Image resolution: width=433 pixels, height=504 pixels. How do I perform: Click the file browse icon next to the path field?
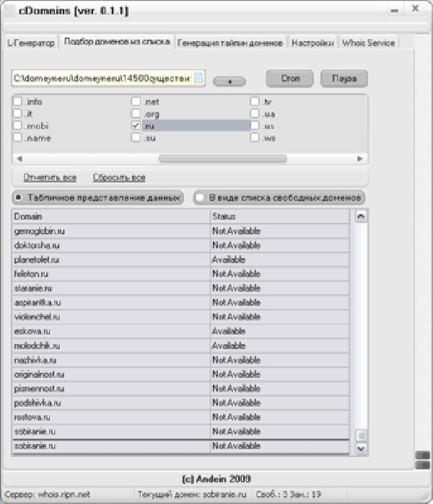click(x=199, y=78)
